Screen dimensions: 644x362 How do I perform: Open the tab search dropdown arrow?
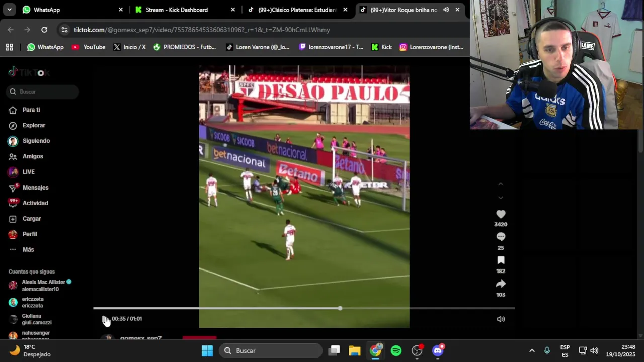9,10
